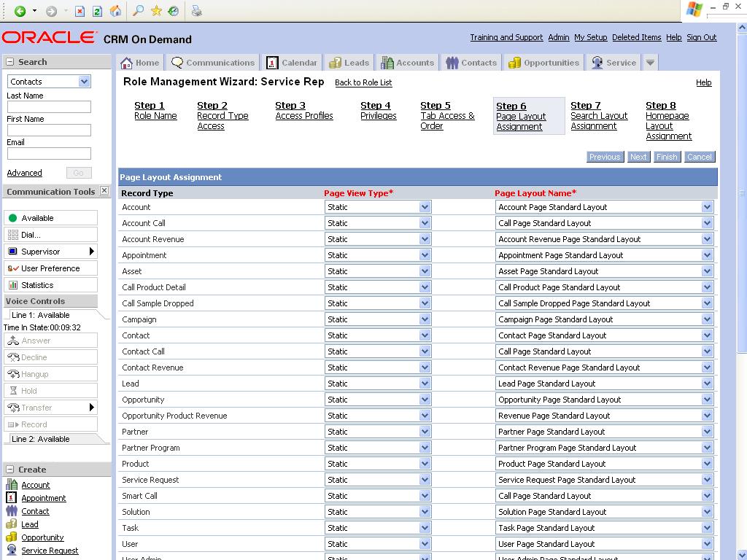Viewport: 747px width, 560px height.
Task: Click the Decline call control
Action: (50, 357)
